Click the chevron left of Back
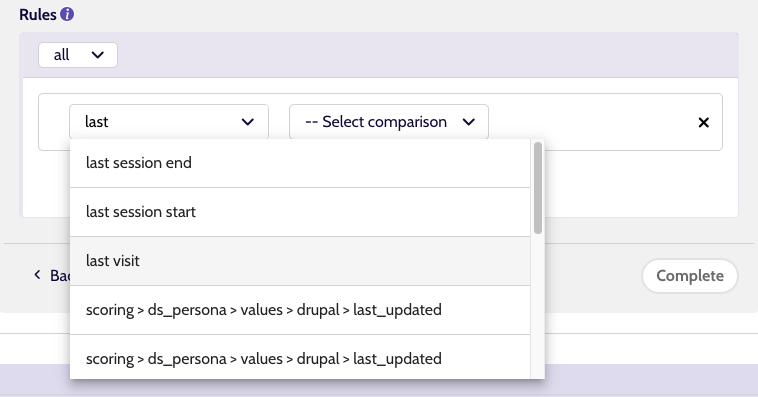Screen dimensions: 758x397 point(37,275)
